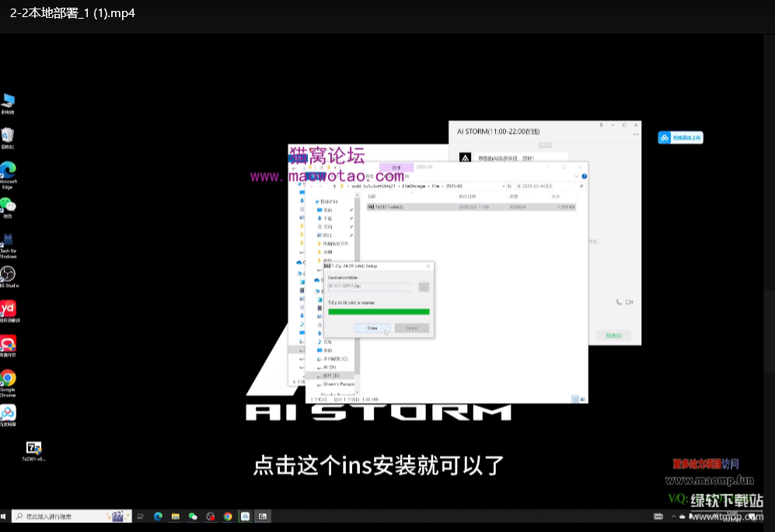Image resolution: width=775 pixels, height=532 pixels.
Task: Click the green Send button in chat window
Action: (x=613, y=336)
